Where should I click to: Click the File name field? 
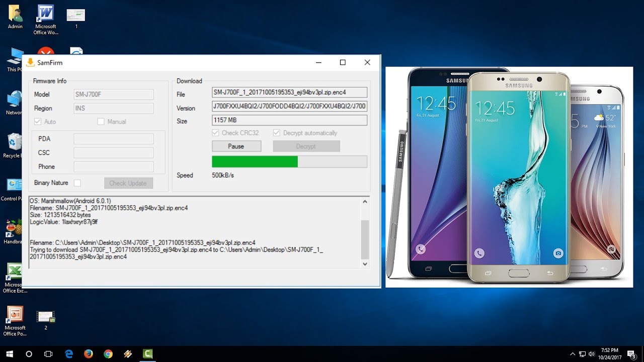[x=290, y=93]
